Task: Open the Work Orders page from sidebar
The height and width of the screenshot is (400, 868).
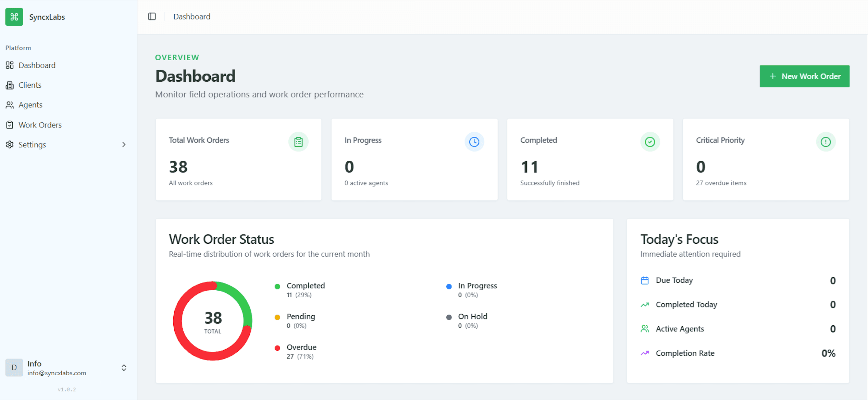Action: pos(40,124)
